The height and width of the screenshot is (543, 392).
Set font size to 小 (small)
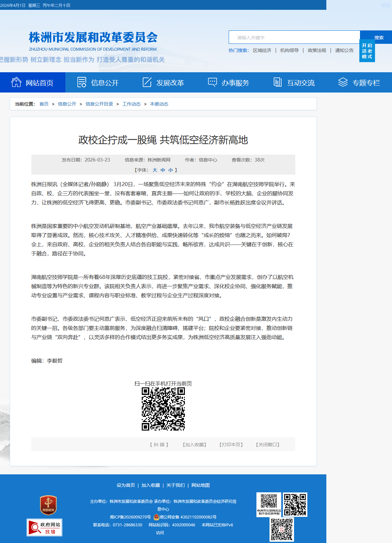pos(171,170)
